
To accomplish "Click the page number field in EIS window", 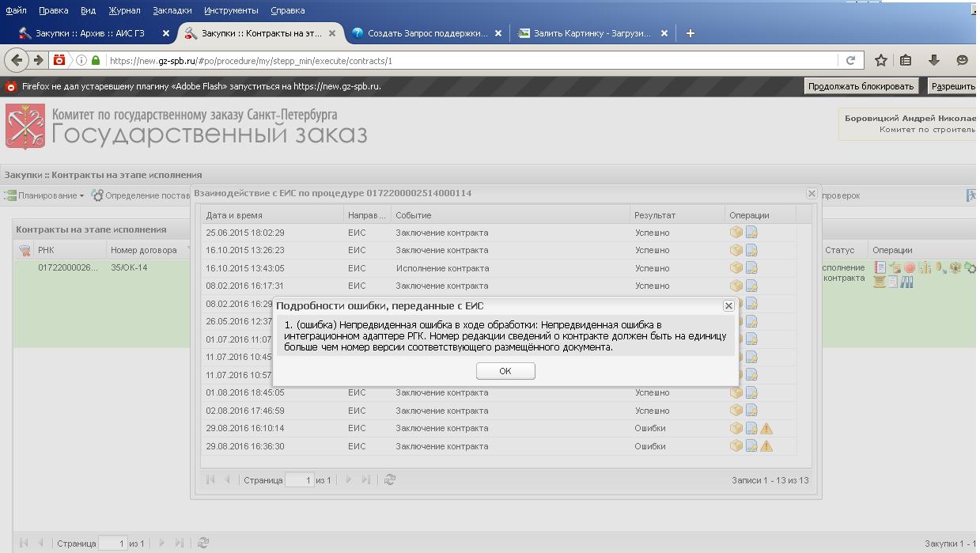I will (299, 480).
